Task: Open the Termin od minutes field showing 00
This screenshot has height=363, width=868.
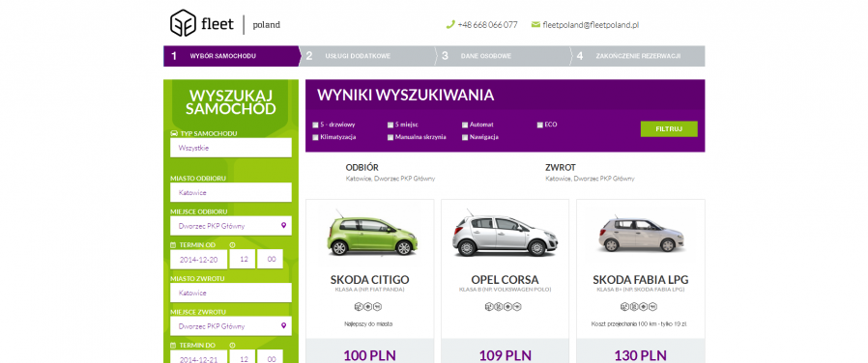Action: (x=270, y=259)
